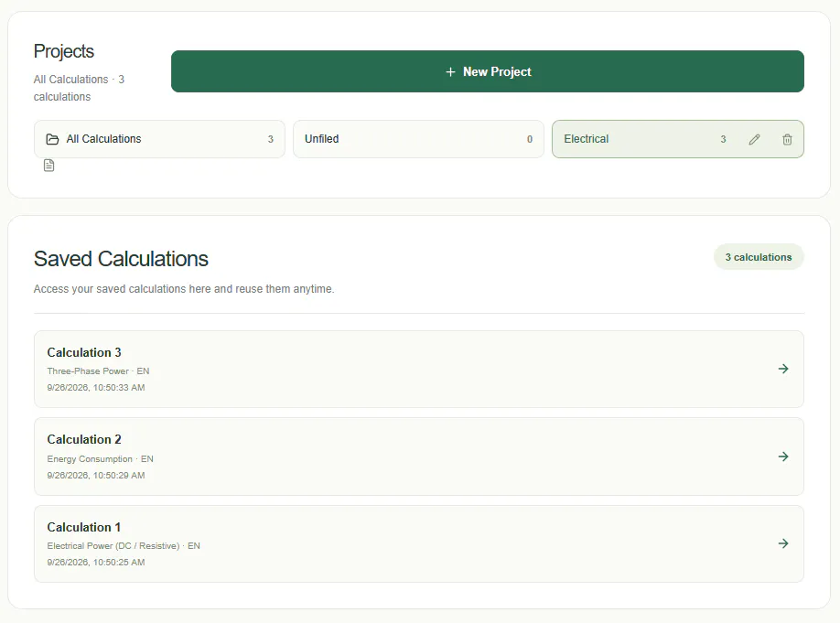Click the Calculation 3 title
The width and height of the screenshot is (840, 623).
[84, 352]
